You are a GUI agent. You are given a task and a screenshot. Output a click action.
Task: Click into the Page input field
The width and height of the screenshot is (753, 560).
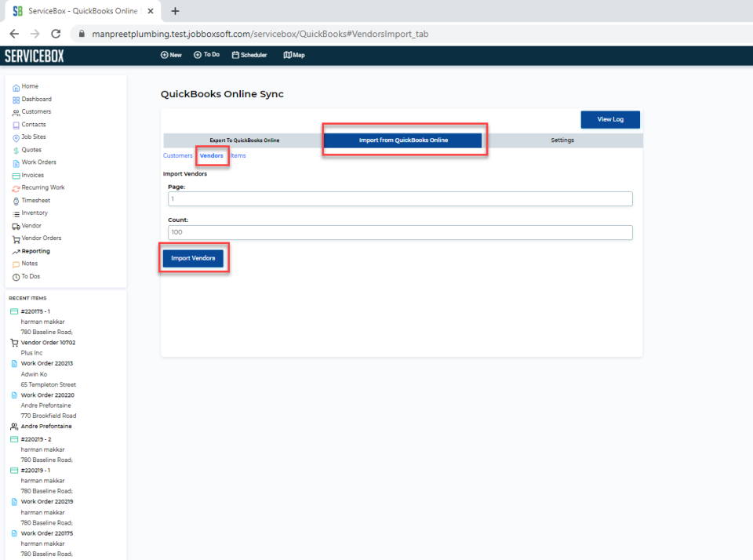click(x=400, y=199)
